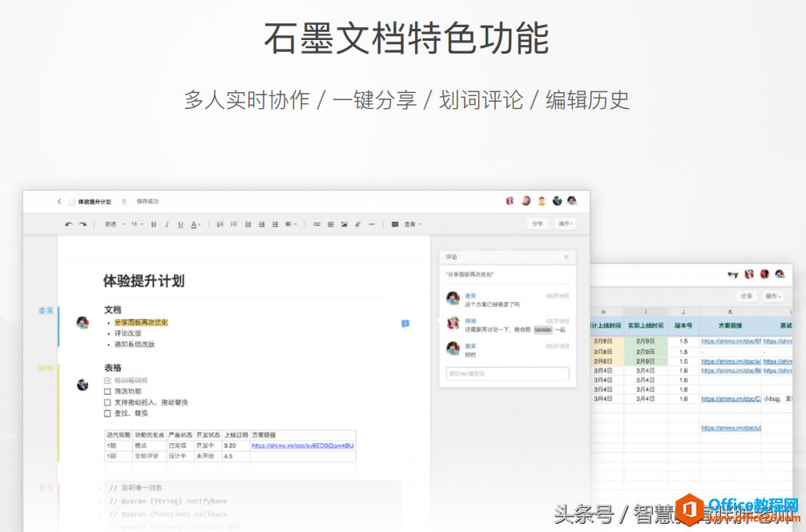Click the 方案链接 header cell in spreadsheet
This screenshot has width=806, height=532.
point(730,325)
